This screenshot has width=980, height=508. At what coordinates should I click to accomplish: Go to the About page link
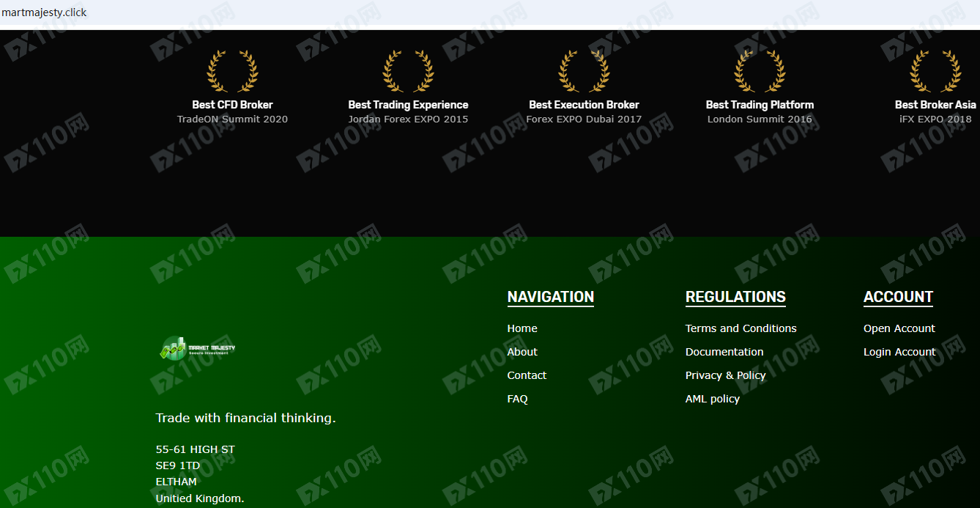coord(522,352)
